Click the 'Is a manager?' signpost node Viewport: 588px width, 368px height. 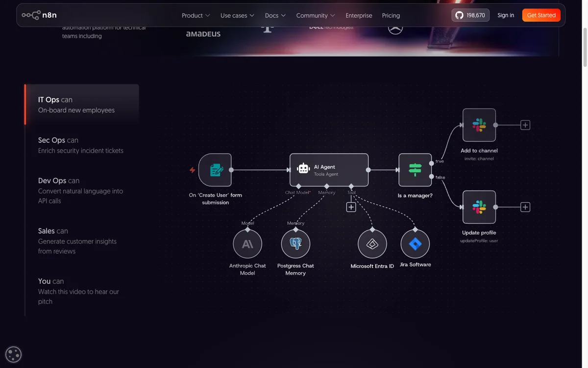coord(415,170)
